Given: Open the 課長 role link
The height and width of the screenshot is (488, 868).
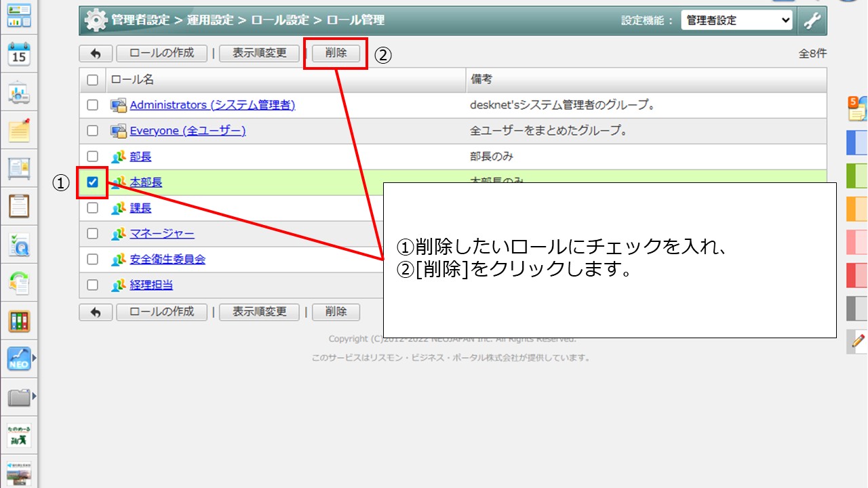Looking at the screenshot, I should click(140, 208).
